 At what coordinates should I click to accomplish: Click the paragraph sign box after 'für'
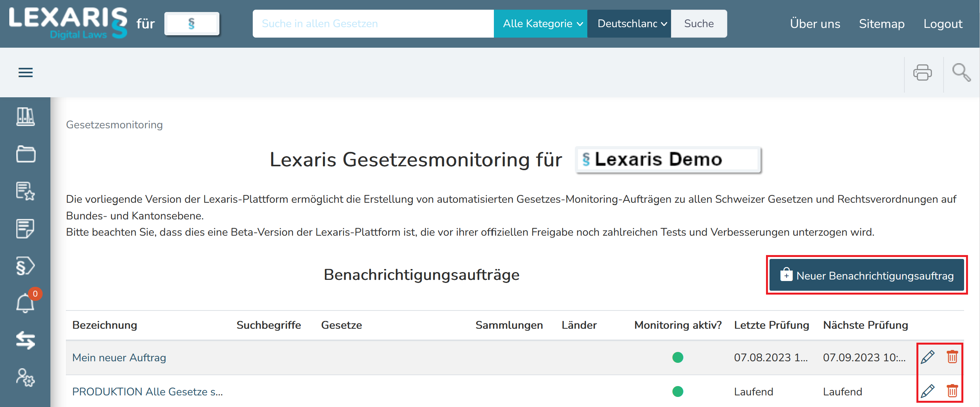(x=192, y=24)
